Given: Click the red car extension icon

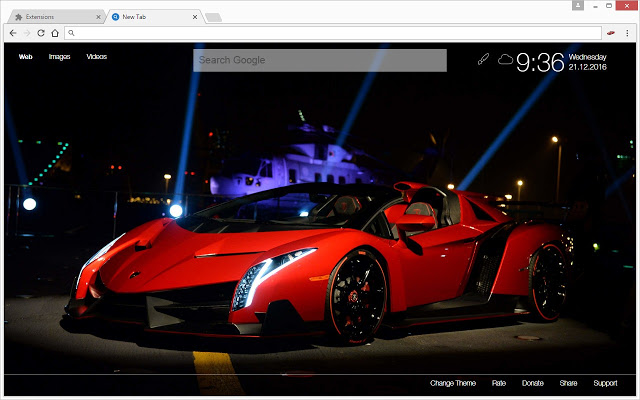Looking at the screenshot, I should click(611, 33).
